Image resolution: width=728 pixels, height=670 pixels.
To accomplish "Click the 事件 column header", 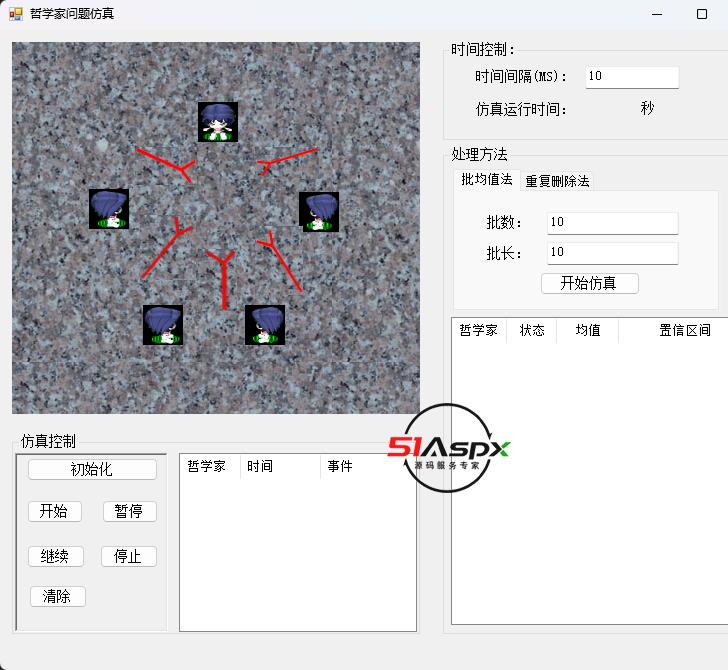I will [x=368, y=466].
